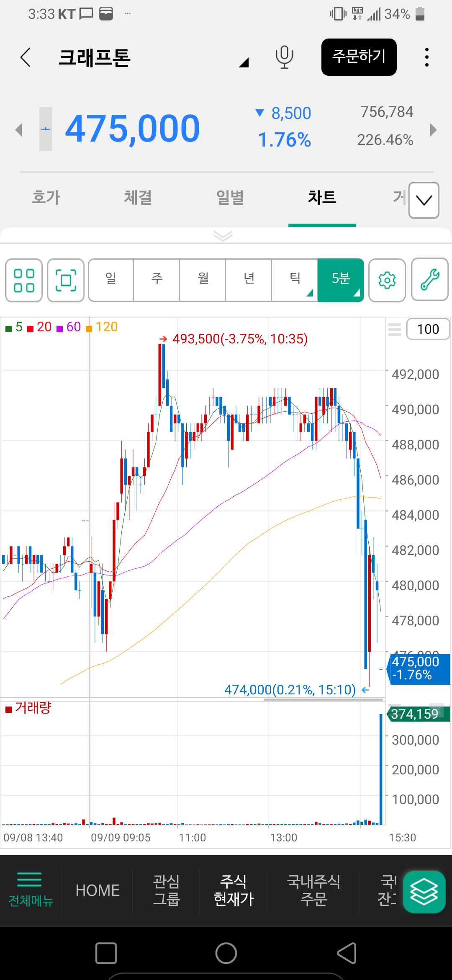Open the three-dot more options menu

point(426,57)
